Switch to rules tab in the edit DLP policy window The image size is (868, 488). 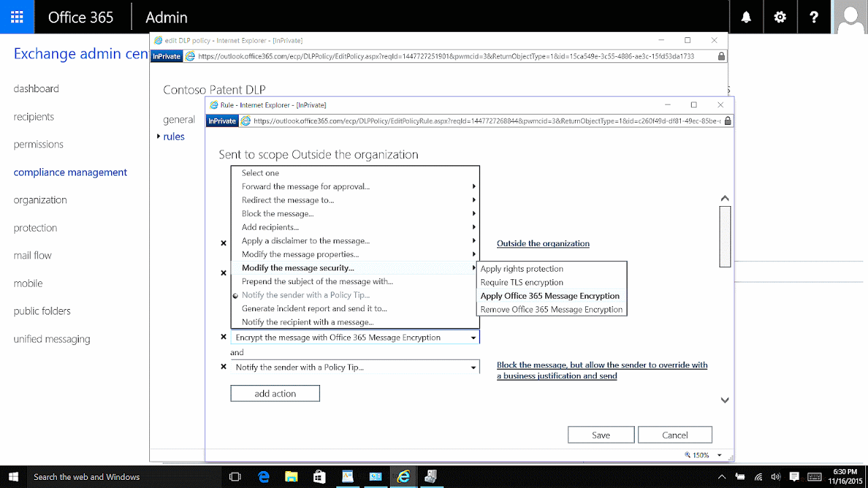tap(174, 136)
